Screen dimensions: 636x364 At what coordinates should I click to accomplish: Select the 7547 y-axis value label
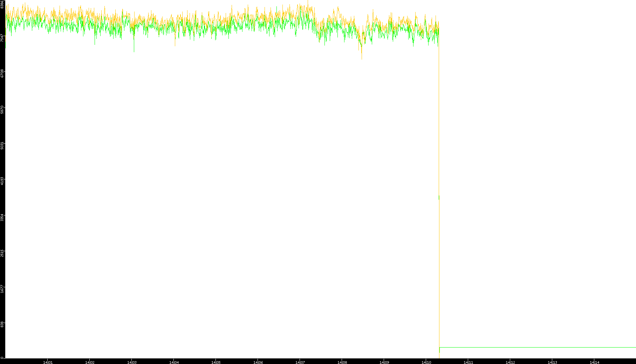coord(2,38)
